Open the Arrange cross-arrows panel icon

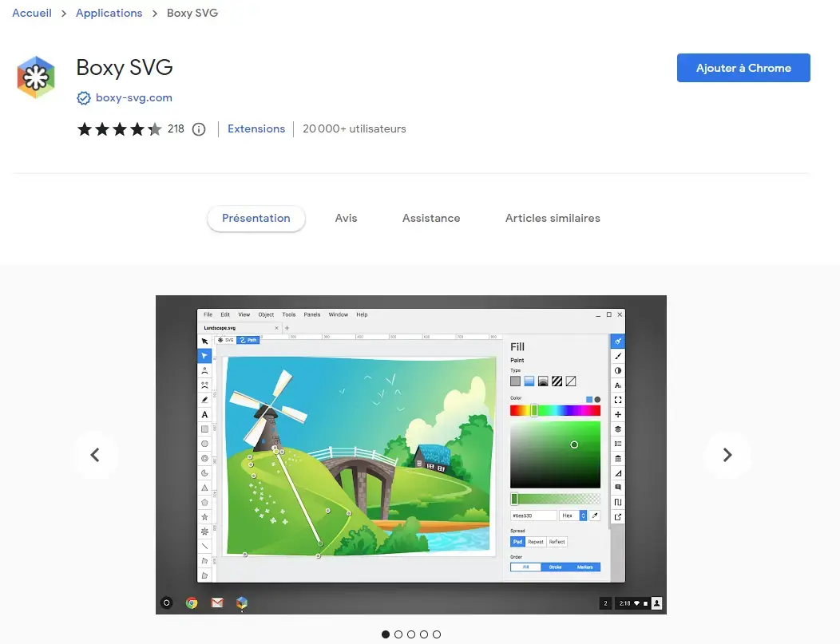click(618, 414)
